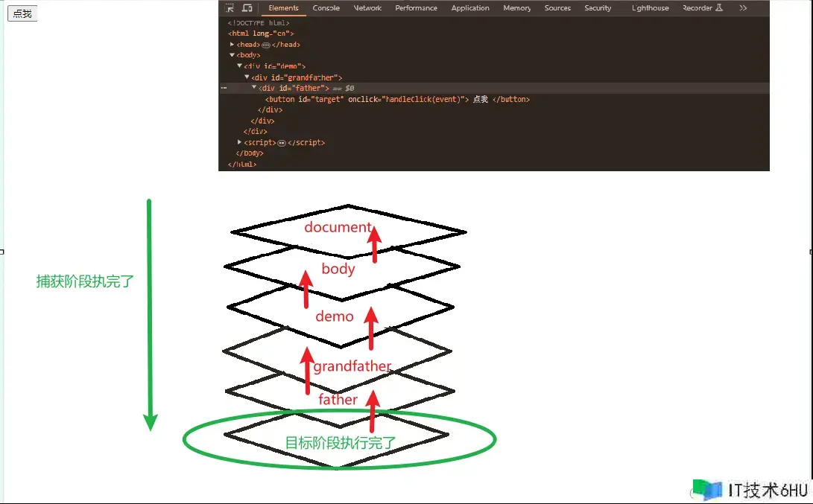Screen dimensions: 813x504
Task: Open the three-dot actions beside father row
Action: tap(224, 88)
